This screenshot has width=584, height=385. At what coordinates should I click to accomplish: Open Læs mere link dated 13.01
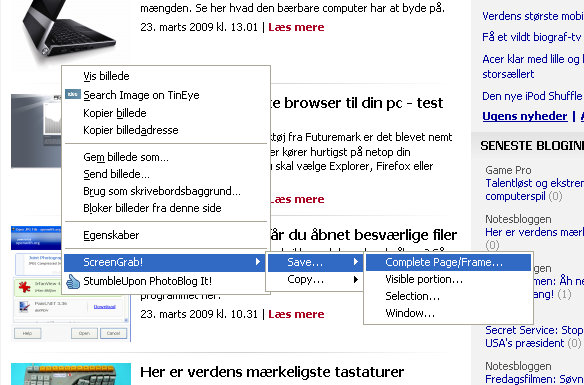tap(296, 27)
